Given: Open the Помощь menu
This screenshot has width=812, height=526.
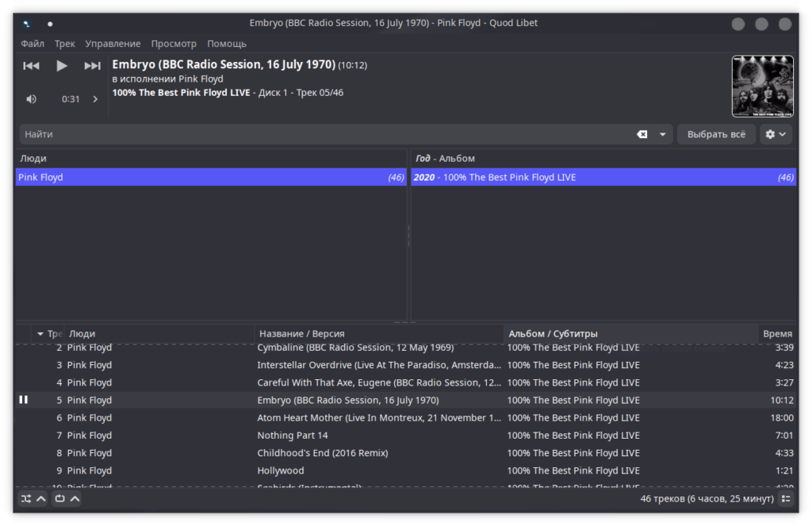Looking at the screenshot, I should 226,44.
